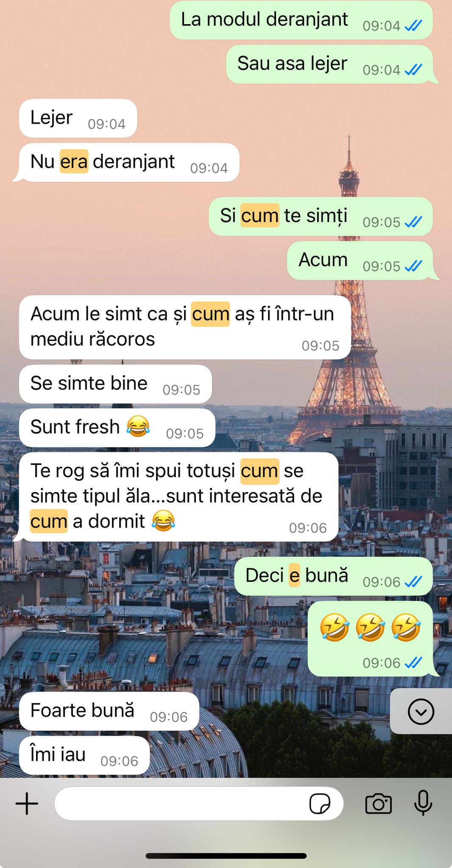Tap the laughing emoji in 'Sunt fresh'
The width and height of the screenshot is (452, 868).
(138, 426)
